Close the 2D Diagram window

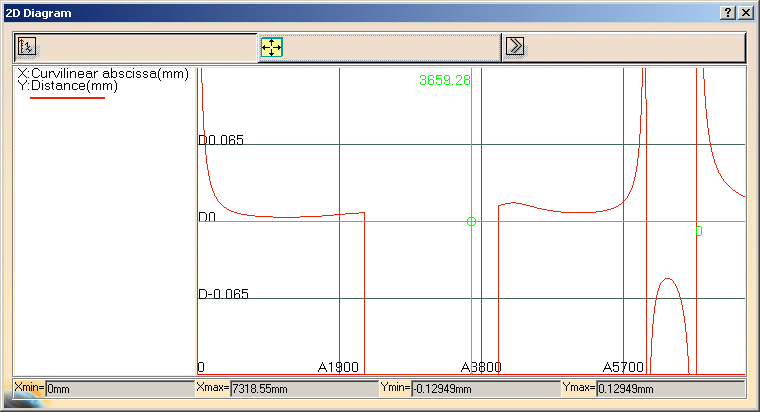point(745,12)
